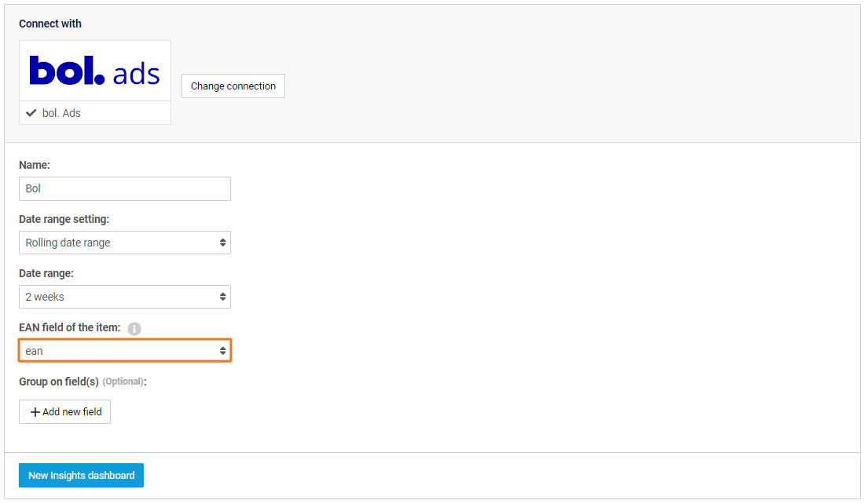Image resolution: width=865 pixels, height=504 pixels.
Task: Click the Change connection button
Action: (233, 86)
